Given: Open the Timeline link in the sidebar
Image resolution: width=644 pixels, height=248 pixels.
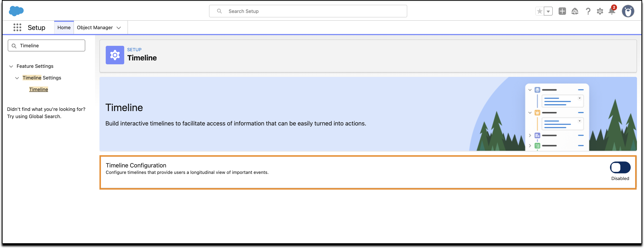Looking at the screenshot, I should pos(38,89).
